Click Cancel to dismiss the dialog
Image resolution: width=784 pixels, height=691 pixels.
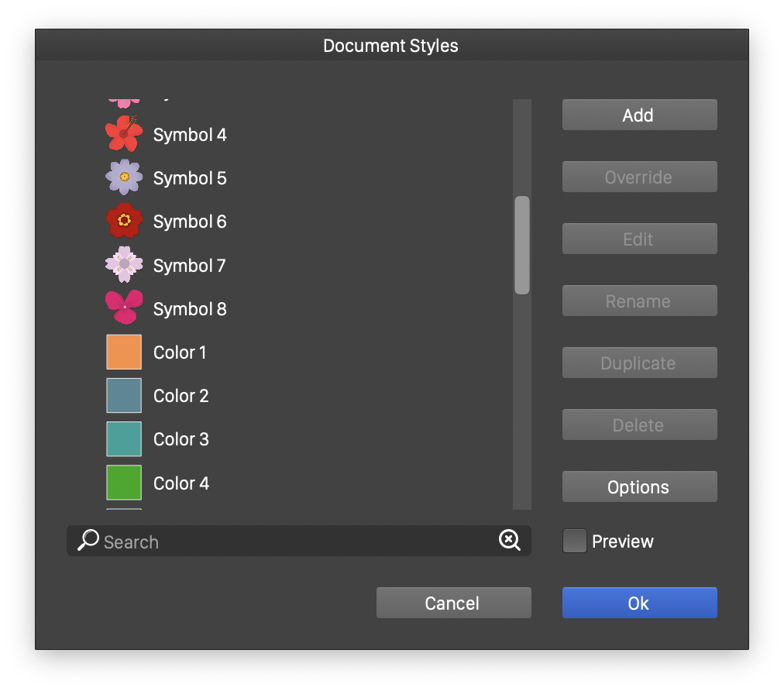[x=453, y=603]
